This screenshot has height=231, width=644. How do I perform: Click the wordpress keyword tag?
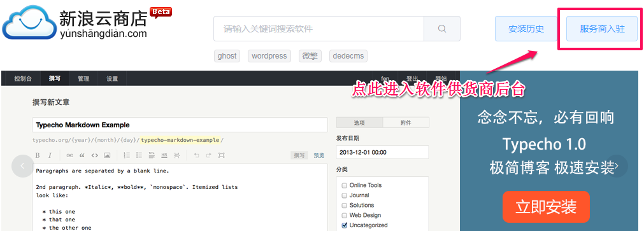(x=269, y=56)
